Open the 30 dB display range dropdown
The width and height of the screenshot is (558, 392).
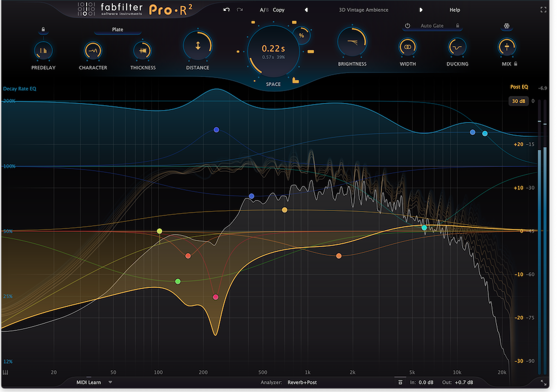[x=519, y=101]
